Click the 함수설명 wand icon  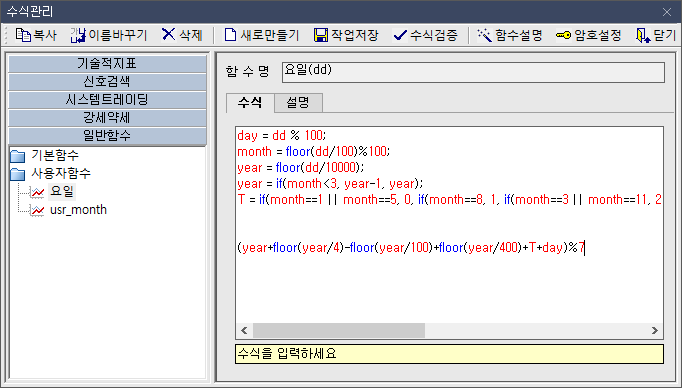pyautogui.click(x=484, y=35)
